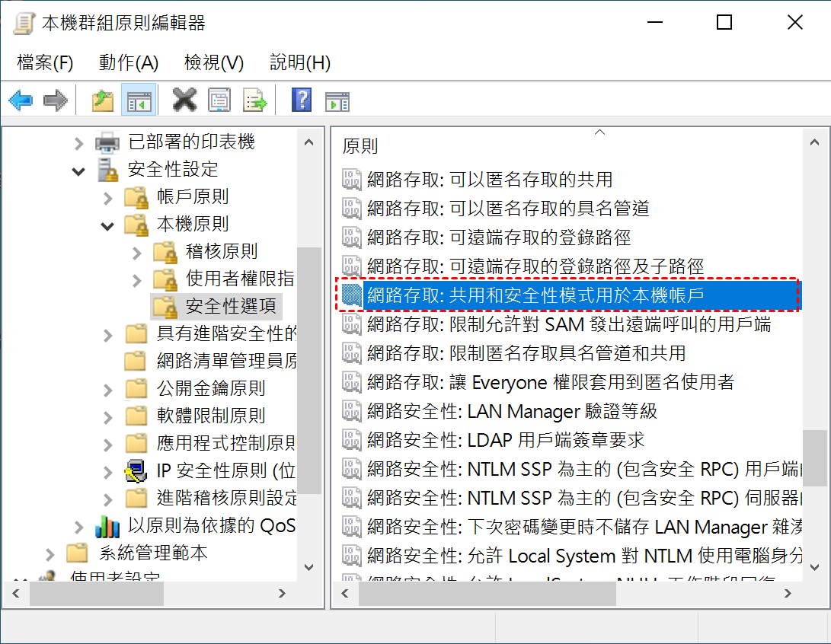Toggle the Show/Hide console tree icon

(x=139, y=100)
